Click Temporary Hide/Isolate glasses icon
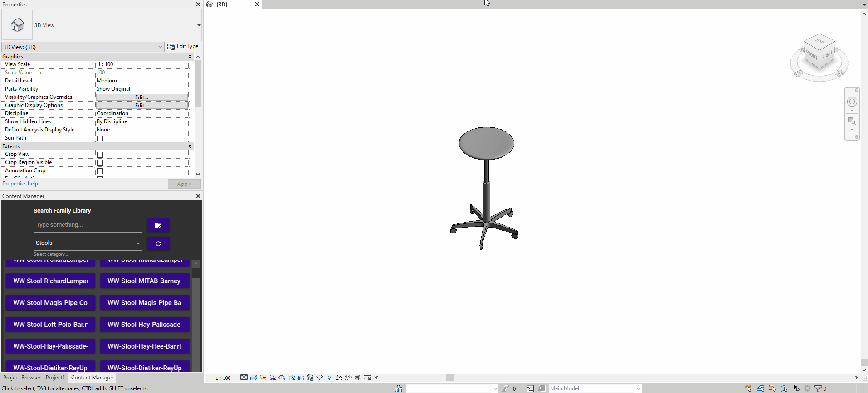 [x=320, y=378]
